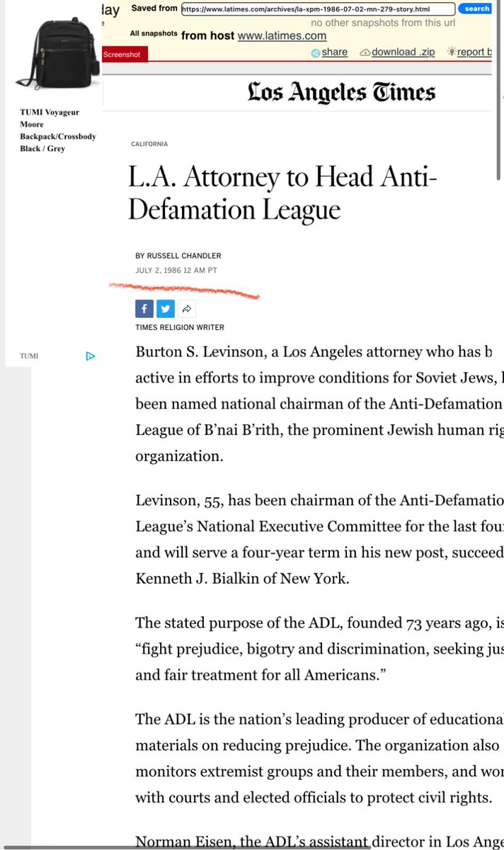This screenshot has height=850, width=504.
Task: Open the download .zip link
Action: point(403,52)
